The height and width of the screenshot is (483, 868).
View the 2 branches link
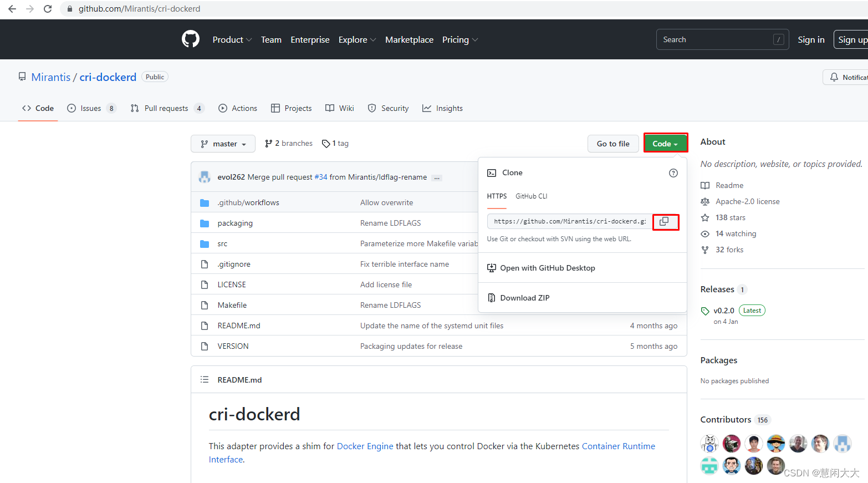click(289, 144)
